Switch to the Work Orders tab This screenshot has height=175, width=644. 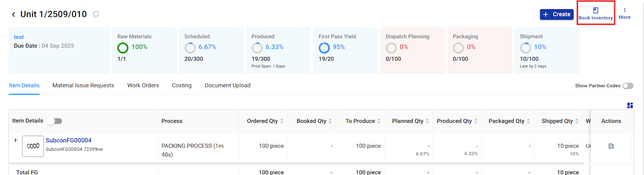143,85
